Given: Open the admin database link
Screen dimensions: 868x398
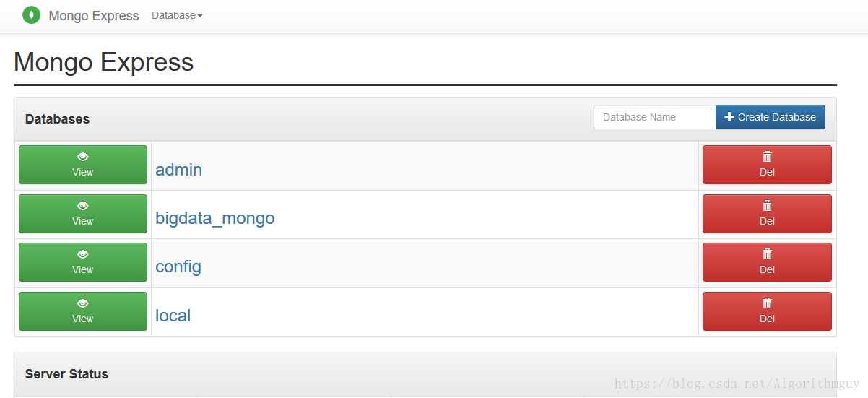Looking at the screenshot, I should pyautogui.click(x=178, y=170).
